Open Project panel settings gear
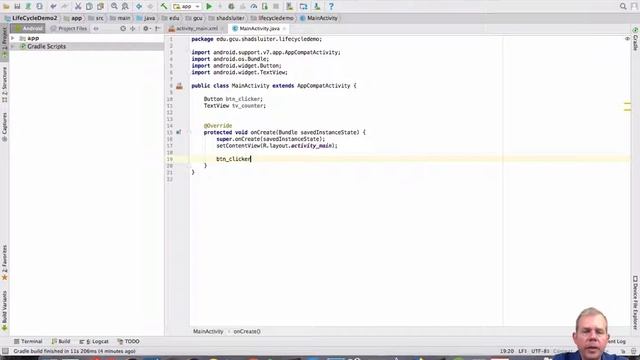 (x=146, y=29)
